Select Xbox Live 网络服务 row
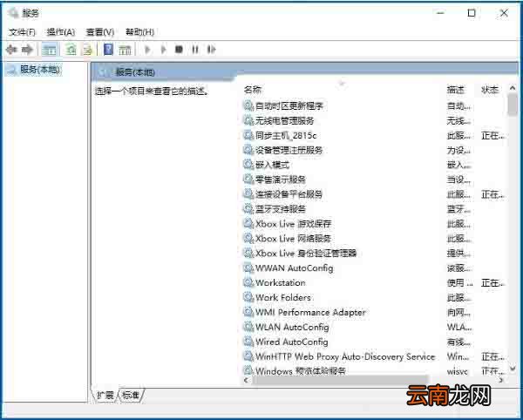 [x=293, y=239]
